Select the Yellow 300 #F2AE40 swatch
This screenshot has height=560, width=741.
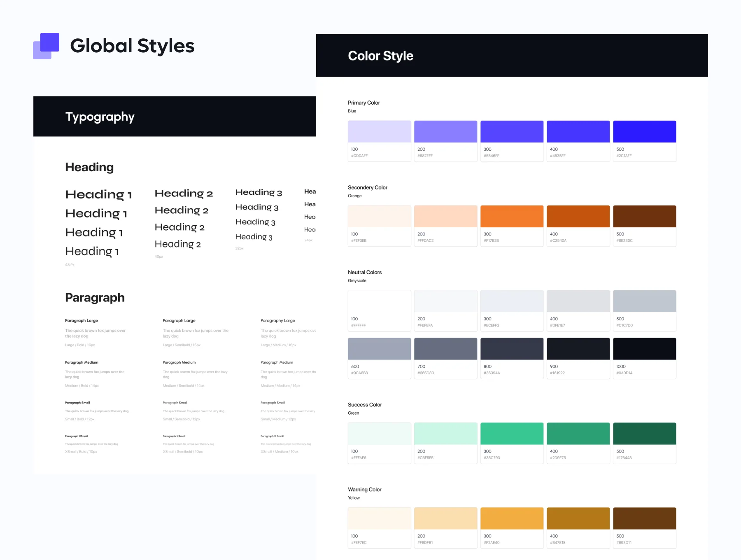512,528
